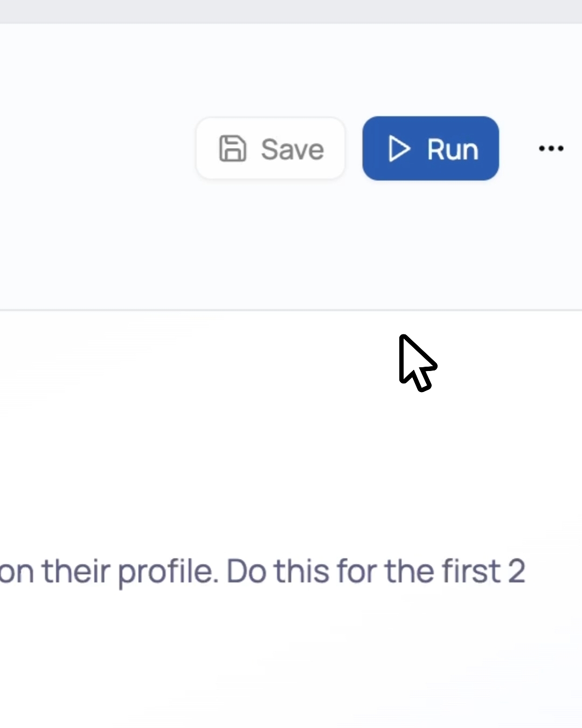Click the divider line under the header
Screen dimensions: 582x728
coord(291,310)
